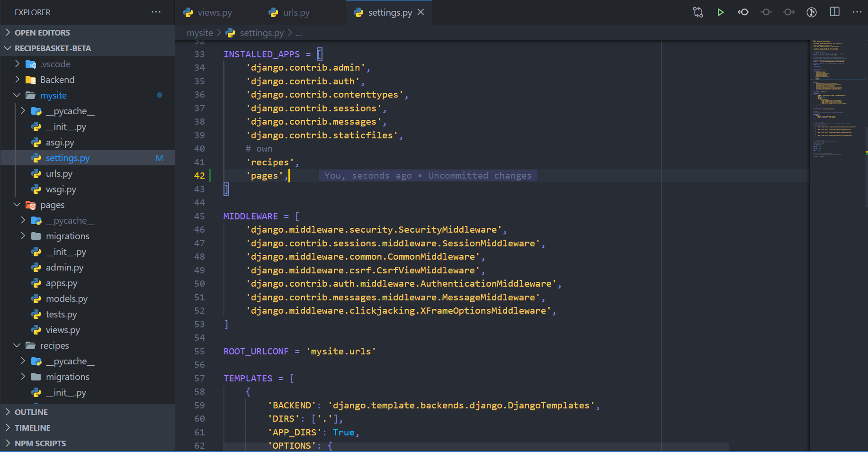Click the Python icon beside admin.py
The image size is (868, 452).
36,267
